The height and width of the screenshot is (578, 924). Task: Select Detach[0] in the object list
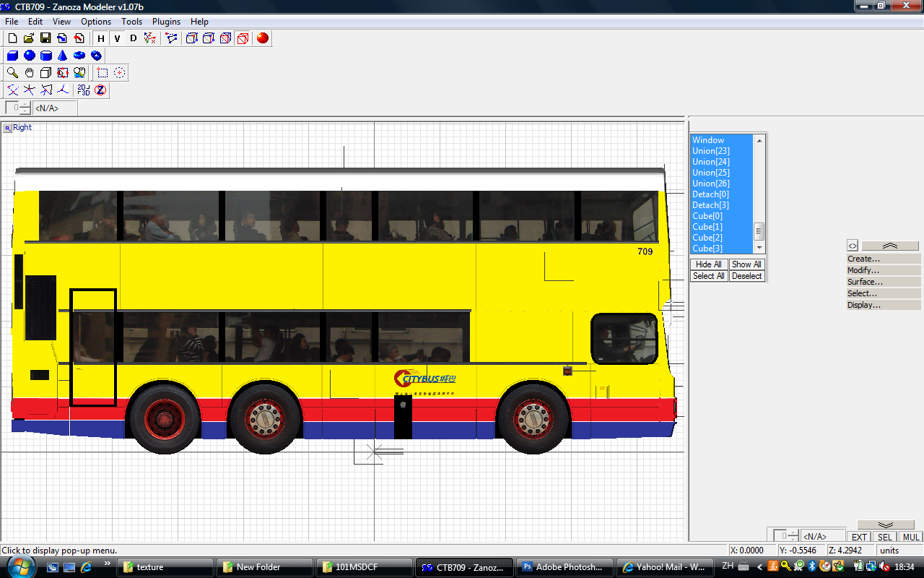pyautogui.click(x=722, y=194)
